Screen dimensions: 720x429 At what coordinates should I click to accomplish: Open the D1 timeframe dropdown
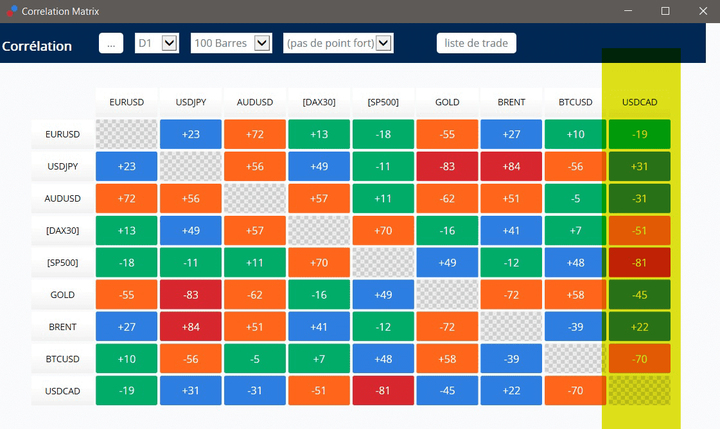tap(157, 43)
